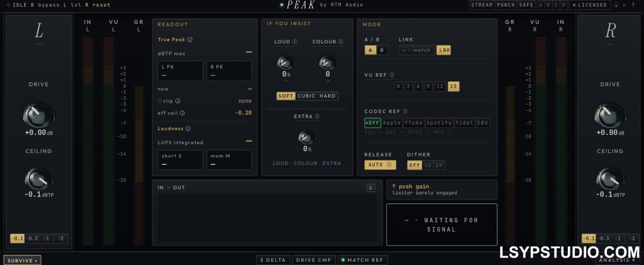Show True Peak info icon
The height and width of the screenshot is (265, 644).
[x=190, y=40]
